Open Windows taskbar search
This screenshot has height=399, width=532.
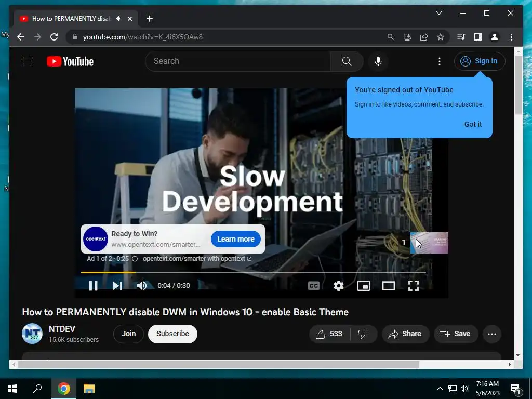(37, 389)
